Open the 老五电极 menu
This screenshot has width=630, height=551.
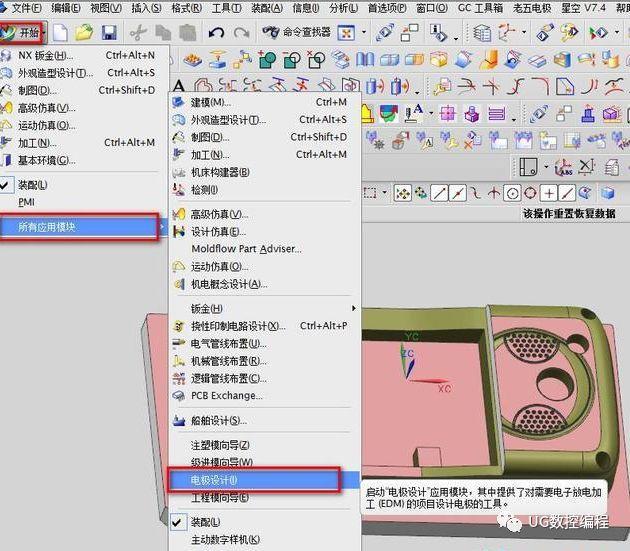pos(532,8)
